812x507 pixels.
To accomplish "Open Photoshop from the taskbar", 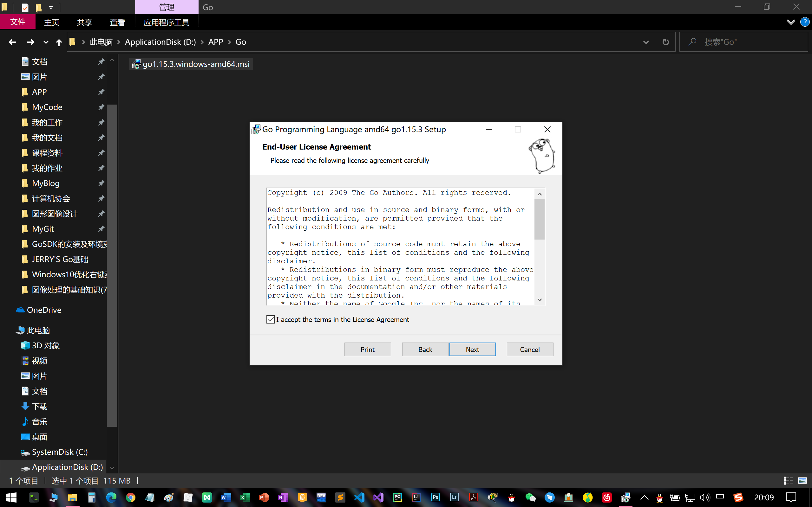I will pyautogui.click(x=435, y=497).
